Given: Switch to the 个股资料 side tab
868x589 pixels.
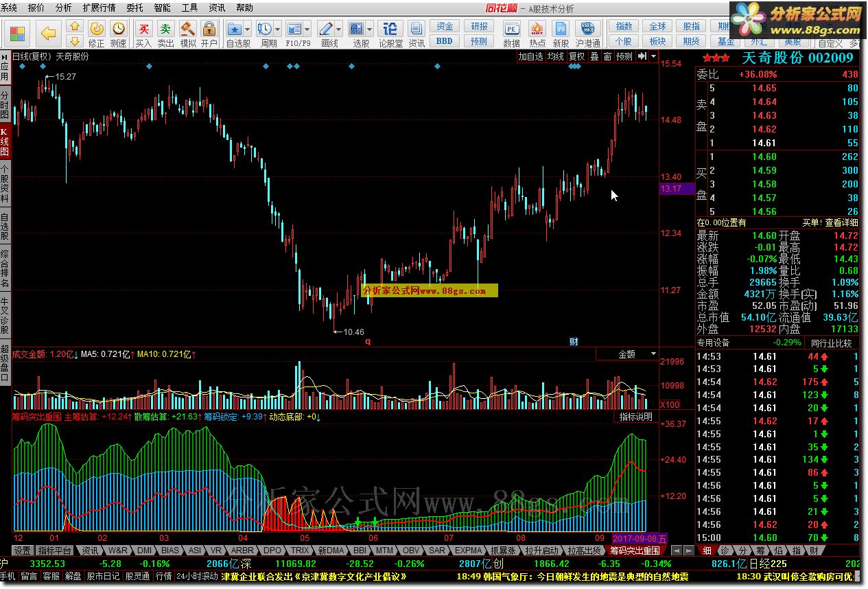Looking at the screenshot, I should [x=5, y=182].
